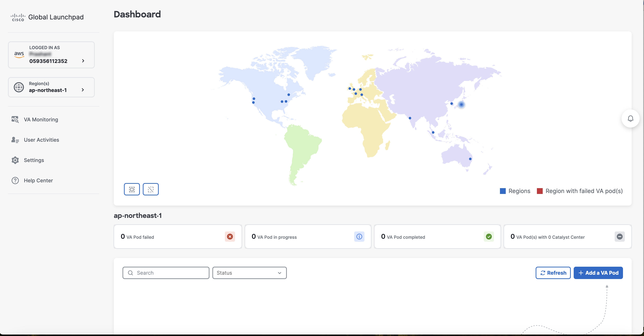Click the Dashboard page heading
This screenshot has width=644, height=336.
pyautogui.click(x=137, y=14)
